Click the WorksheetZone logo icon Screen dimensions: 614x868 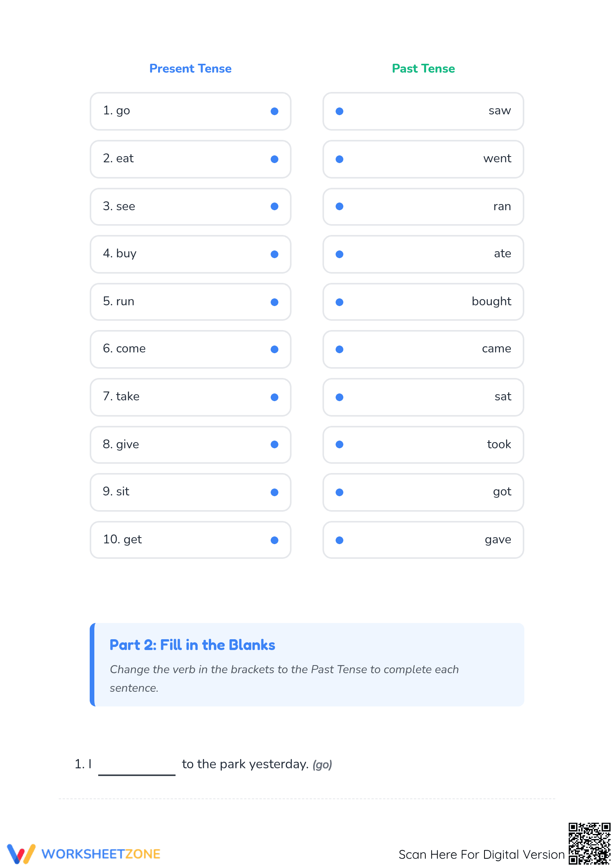coord(21,854)
